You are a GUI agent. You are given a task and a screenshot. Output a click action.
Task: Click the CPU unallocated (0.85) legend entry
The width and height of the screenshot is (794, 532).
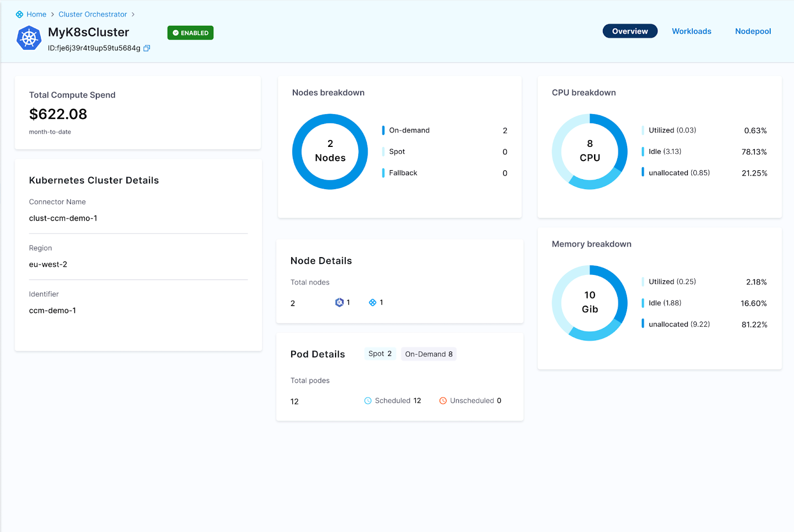[x=679, y=173]
